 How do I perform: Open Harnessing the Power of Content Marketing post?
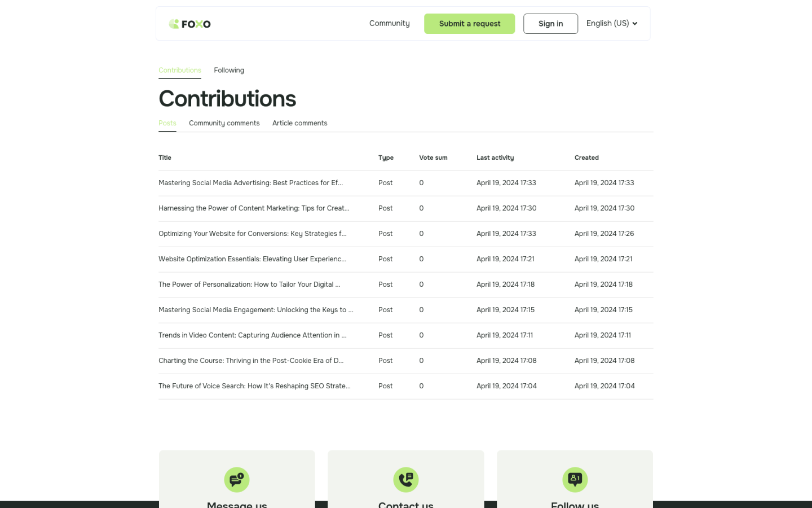254,208
